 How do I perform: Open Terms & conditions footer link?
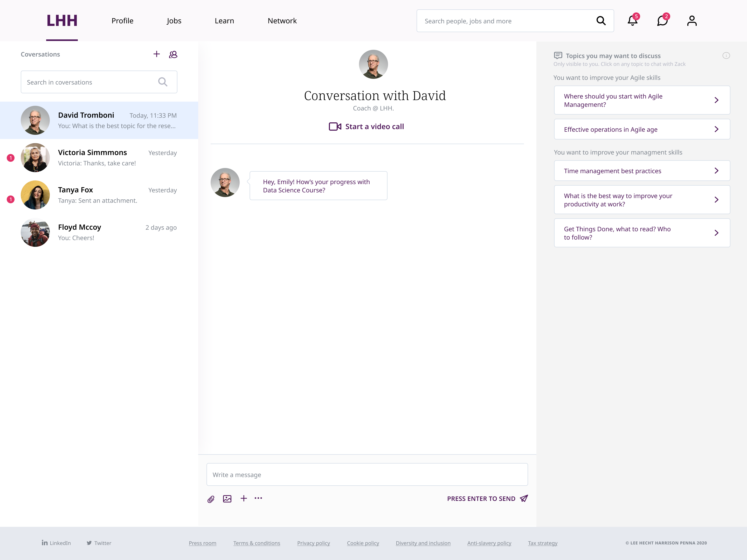tap(257, 543)
